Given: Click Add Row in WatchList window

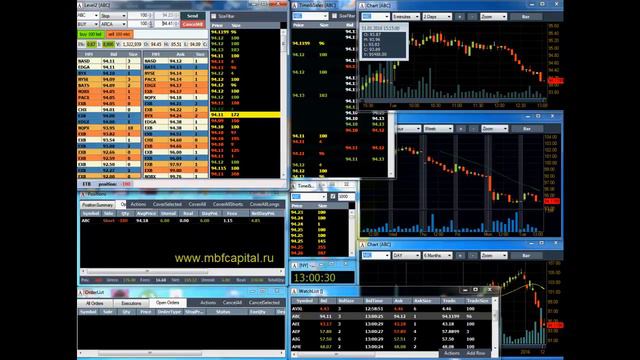Looking at the screenshot, I should pos(476,353).
